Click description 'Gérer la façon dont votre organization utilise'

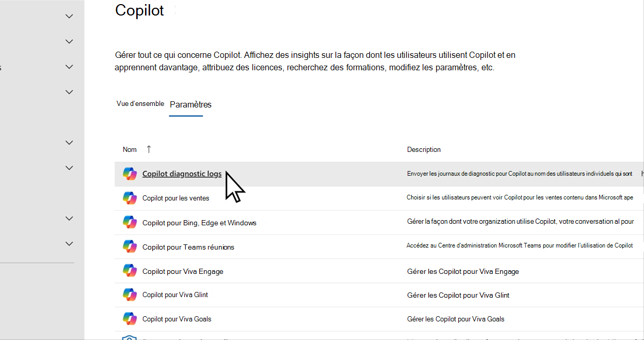click(521, 221)
